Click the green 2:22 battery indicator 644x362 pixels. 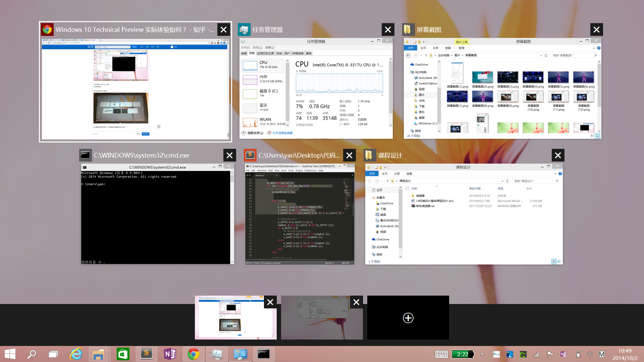tap(463, 354)
